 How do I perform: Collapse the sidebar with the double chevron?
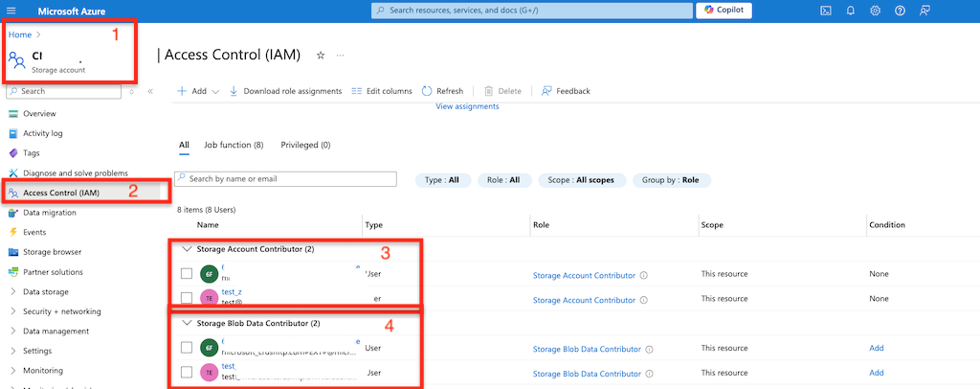[150, 91]
